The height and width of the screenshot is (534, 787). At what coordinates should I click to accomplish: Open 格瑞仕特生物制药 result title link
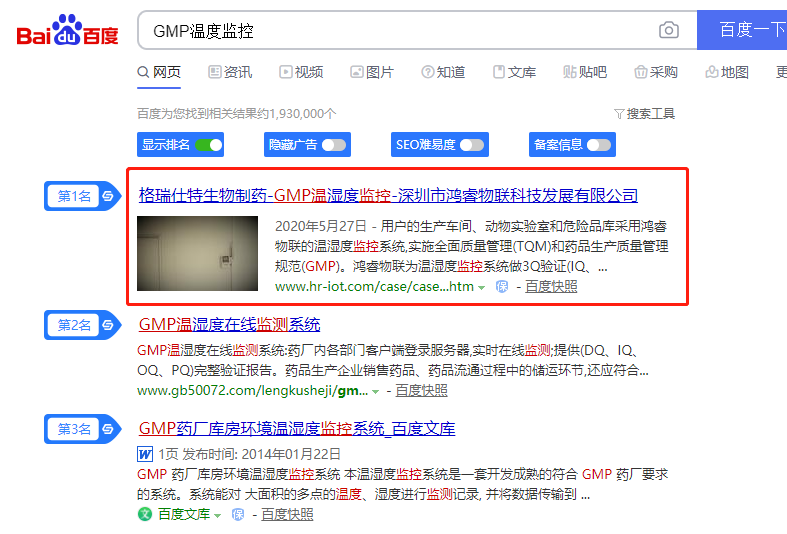tap(388, 195)
